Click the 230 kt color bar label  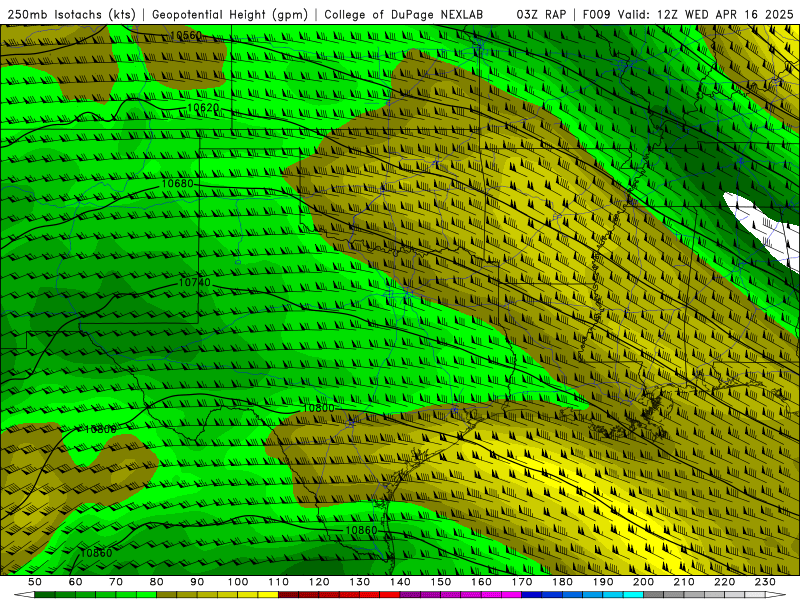coord(765,582)
